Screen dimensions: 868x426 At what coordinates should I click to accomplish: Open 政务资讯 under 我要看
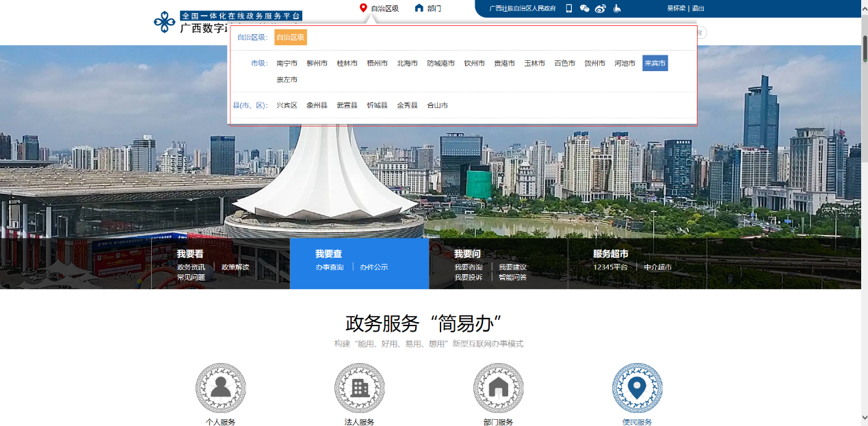coord(191,267)
